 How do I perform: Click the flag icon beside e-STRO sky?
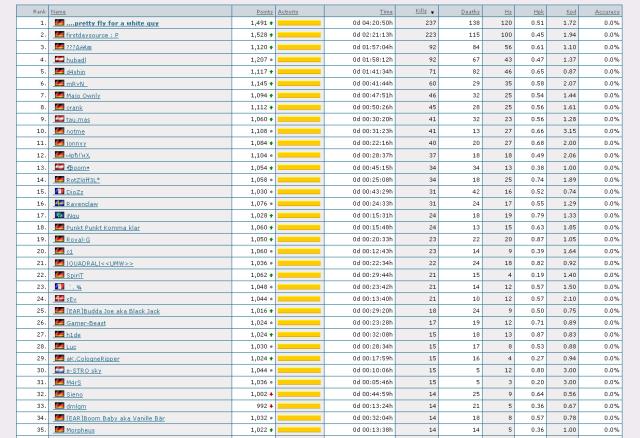tap(59, 369)
